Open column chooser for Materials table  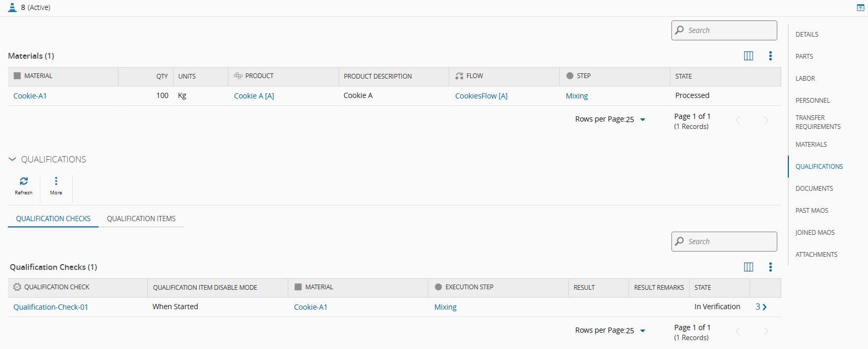pyautogui.click(x=748, y=56)
